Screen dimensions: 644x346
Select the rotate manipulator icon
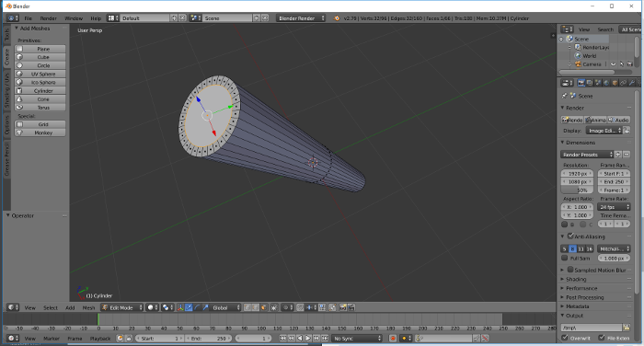click(197, 307)
